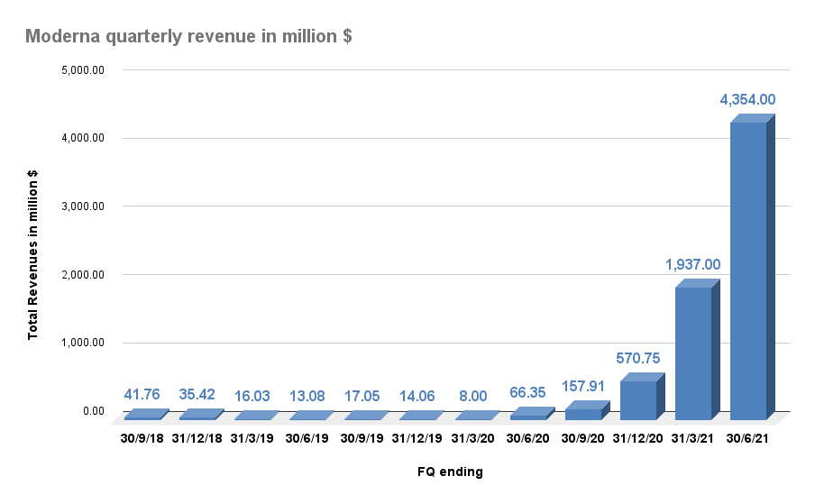Click the 'Total Revenues in million $' axis title

33,255
